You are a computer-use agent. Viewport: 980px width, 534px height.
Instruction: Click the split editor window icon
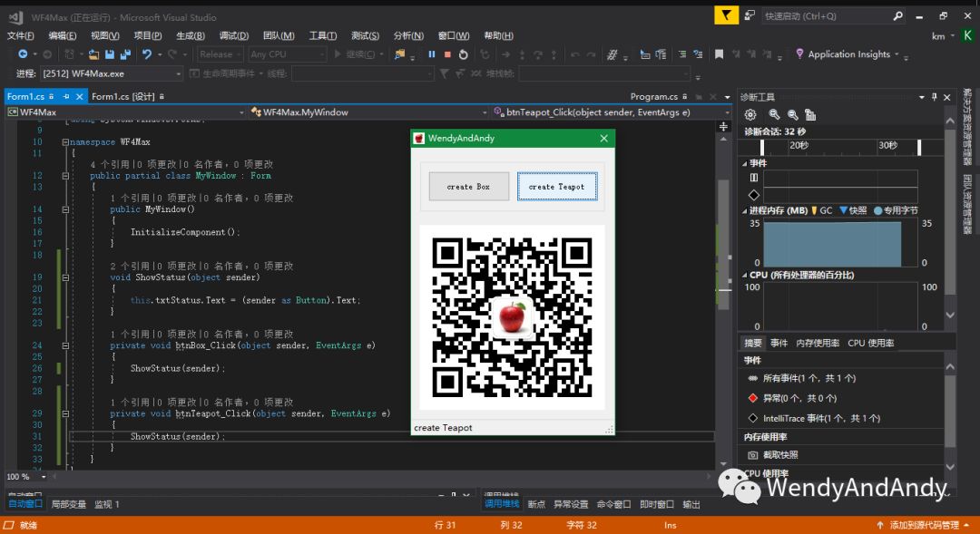coord(723,126)
